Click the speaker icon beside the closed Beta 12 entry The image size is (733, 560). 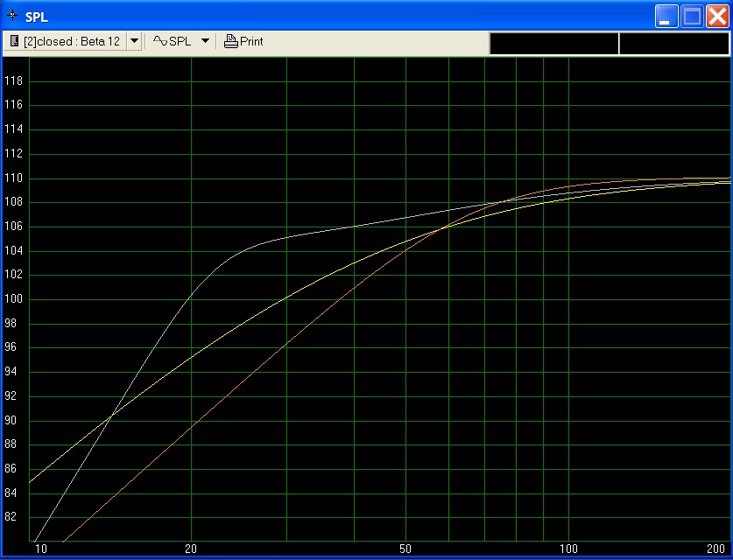coord(16,41)
